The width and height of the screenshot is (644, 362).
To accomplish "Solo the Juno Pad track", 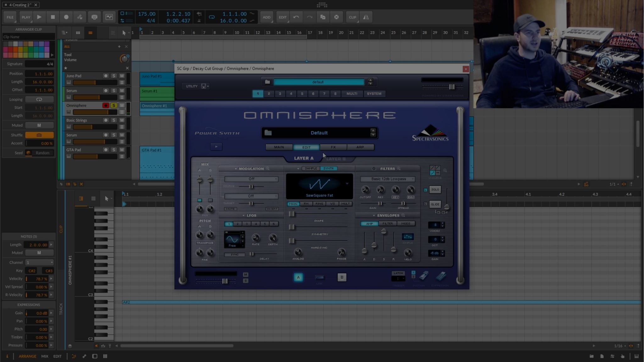I will point(114,76).
